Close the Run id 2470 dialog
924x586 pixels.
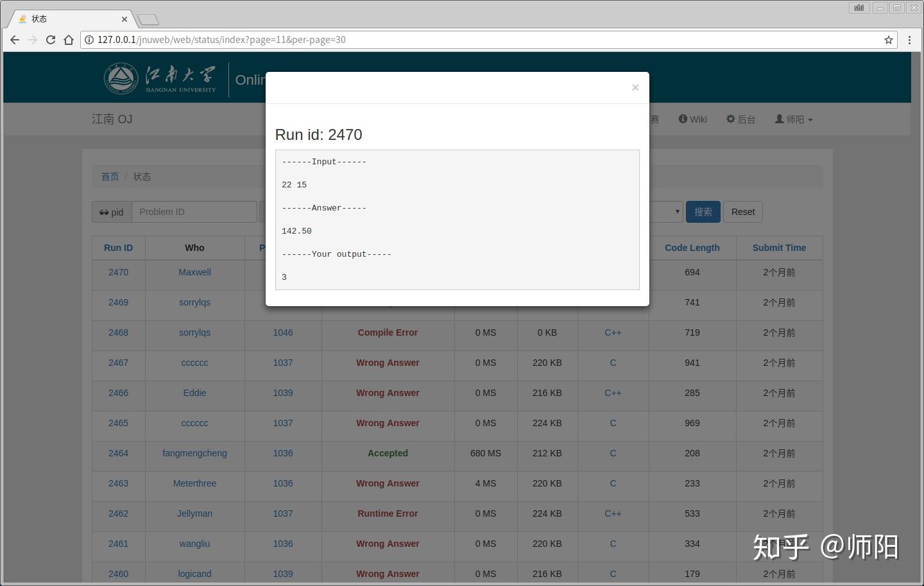click(x=635, y=87)
